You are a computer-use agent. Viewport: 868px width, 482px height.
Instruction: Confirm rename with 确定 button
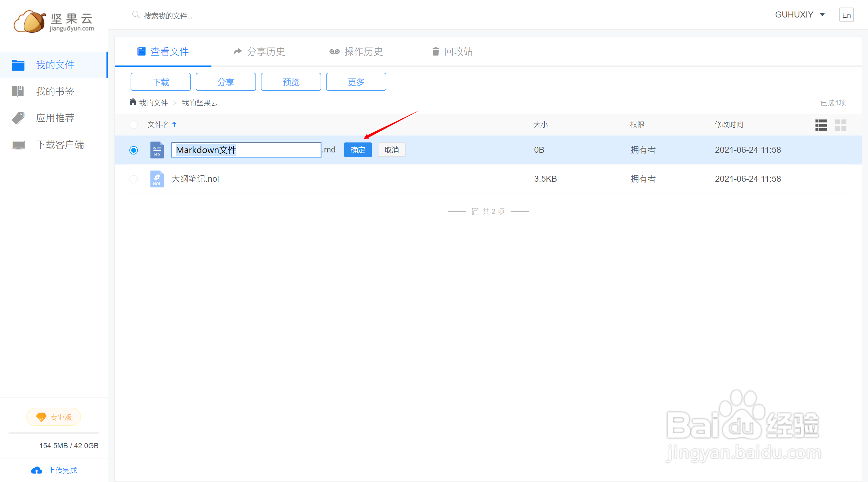click(x=358, y=150)
